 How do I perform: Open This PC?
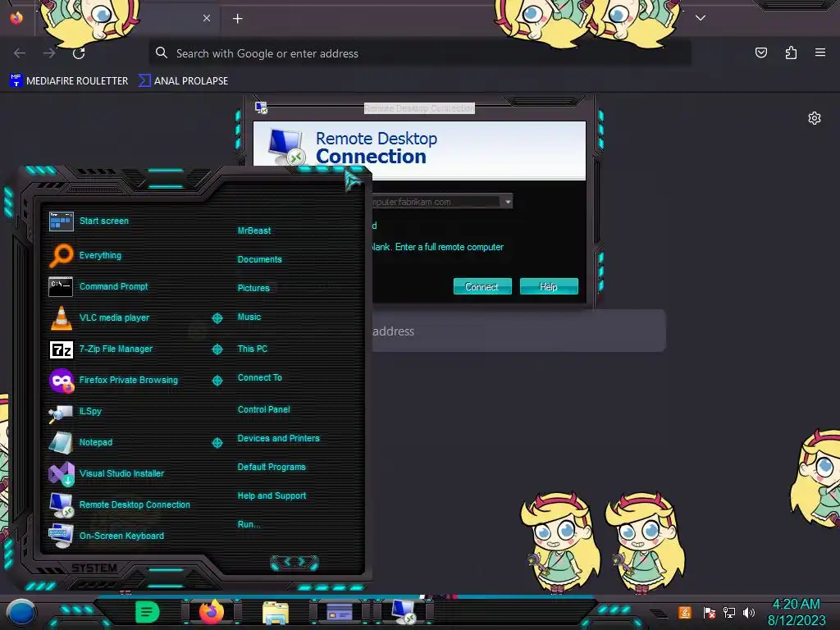(x=253, y=348)
